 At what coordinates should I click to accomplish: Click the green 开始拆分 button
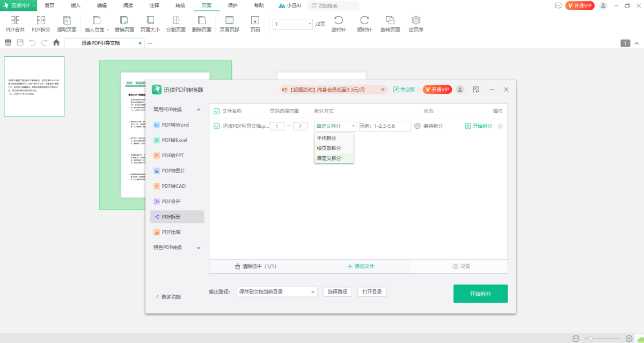(x=480, y=294)
